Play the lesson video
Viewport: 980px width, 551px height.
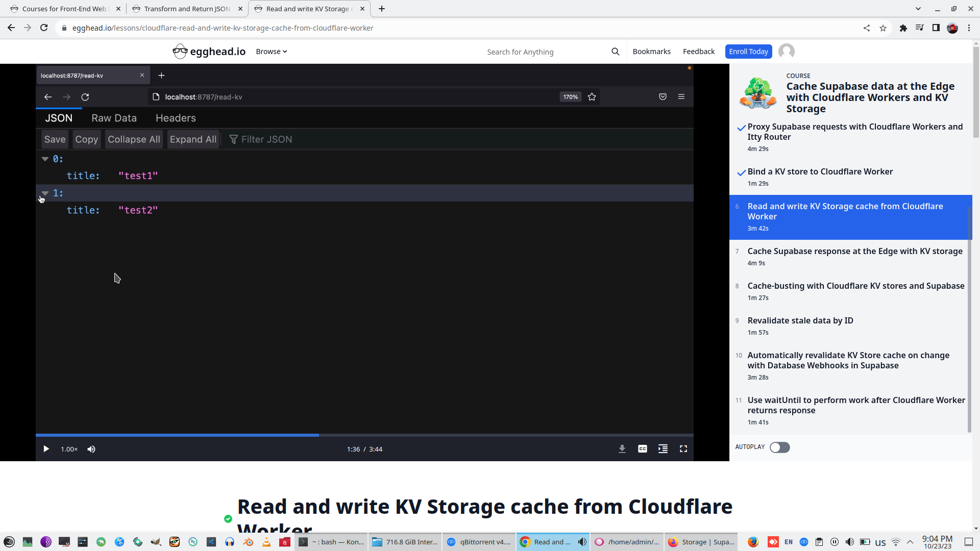tap(46, 449)
